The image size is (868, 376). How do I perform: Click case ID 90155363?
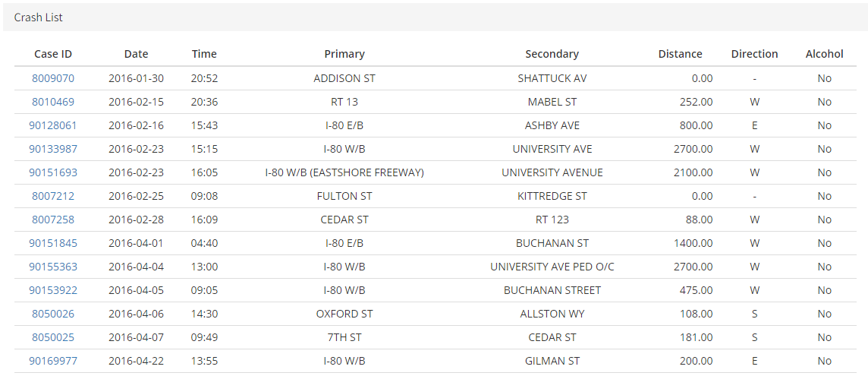53,267
